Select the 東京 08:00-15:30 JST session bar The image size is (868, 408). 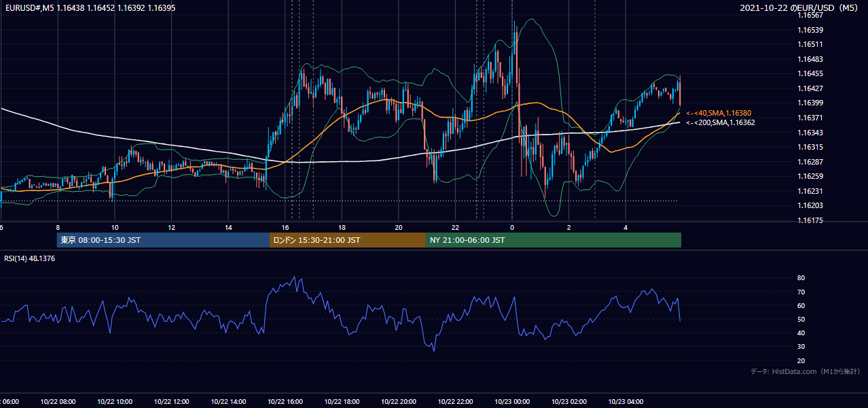pyautogui.click(x=163, y=240)
